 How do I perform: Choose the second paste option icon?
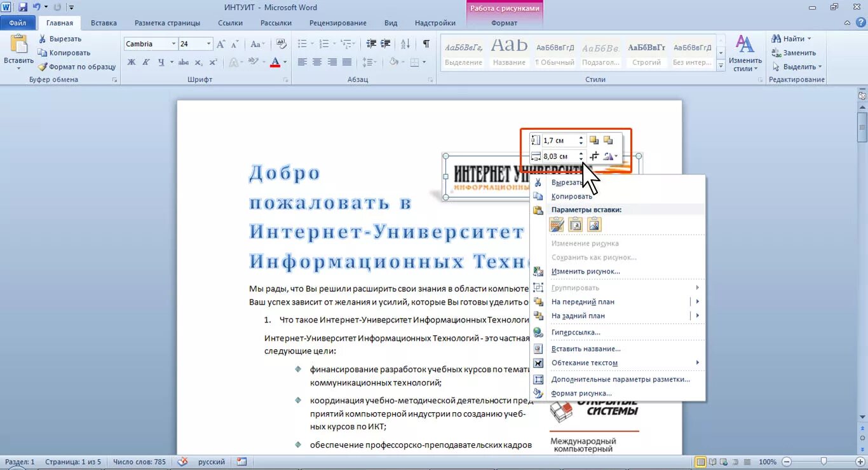575,224
